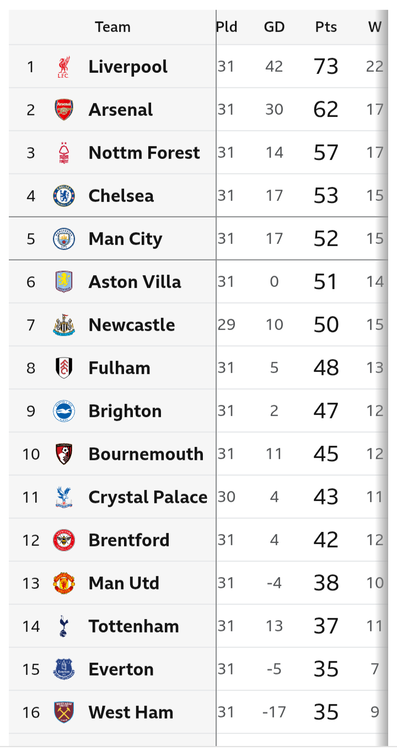Click the Liverpool club crest
The image size is (397, 750).
[64, 67]
